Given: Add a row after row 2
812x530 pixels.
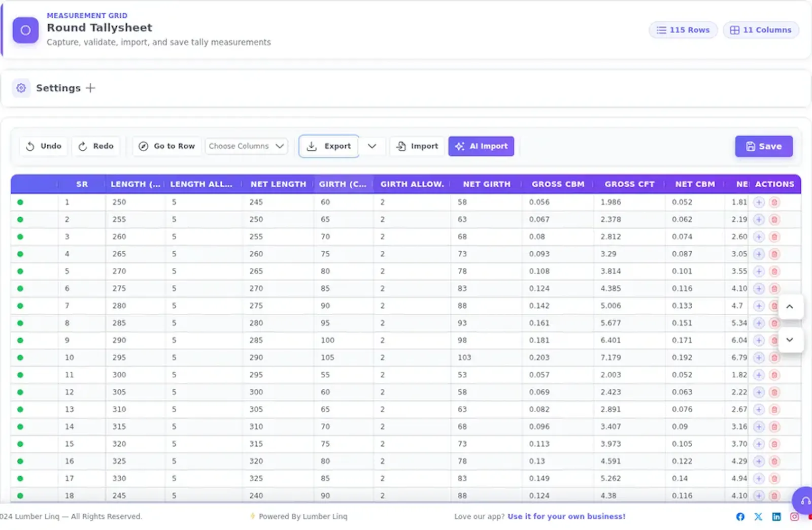Looking at the screenshot, I should (x=759, y=219).
